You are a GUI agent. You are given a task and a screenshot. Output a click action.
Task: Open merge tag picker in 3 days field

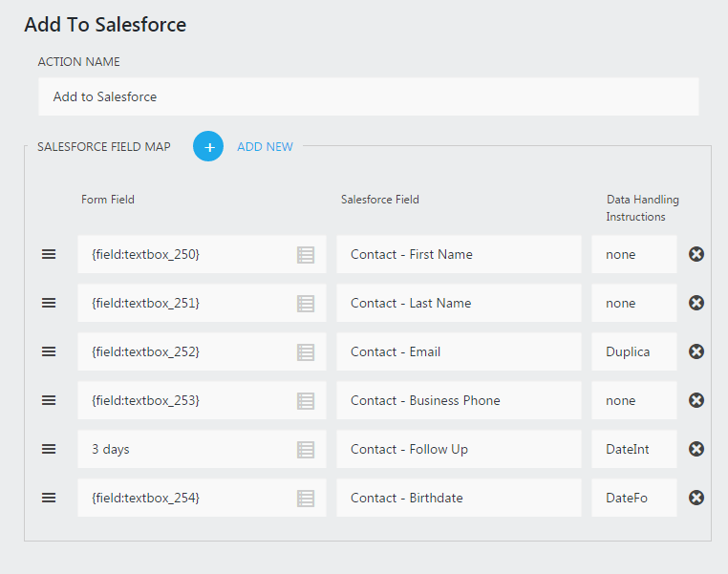306,450
